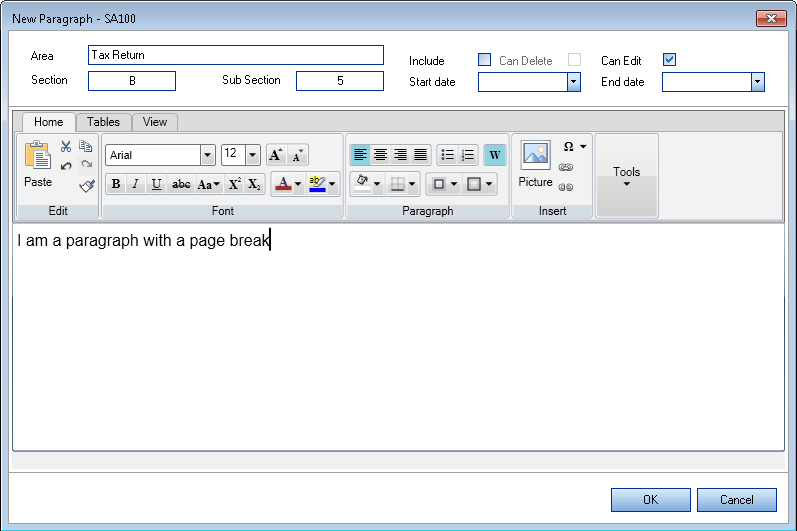This screenshot has height=531, width=797.
Task: Decrease font size with shrink font icon
Action: pos(298,155)
